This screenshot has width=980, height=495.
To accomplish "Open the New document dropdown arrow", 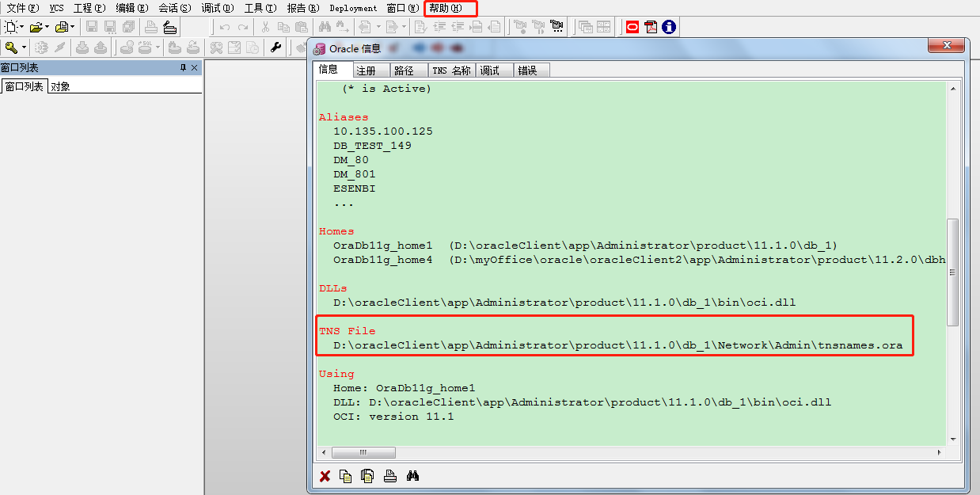I will 22,27.
